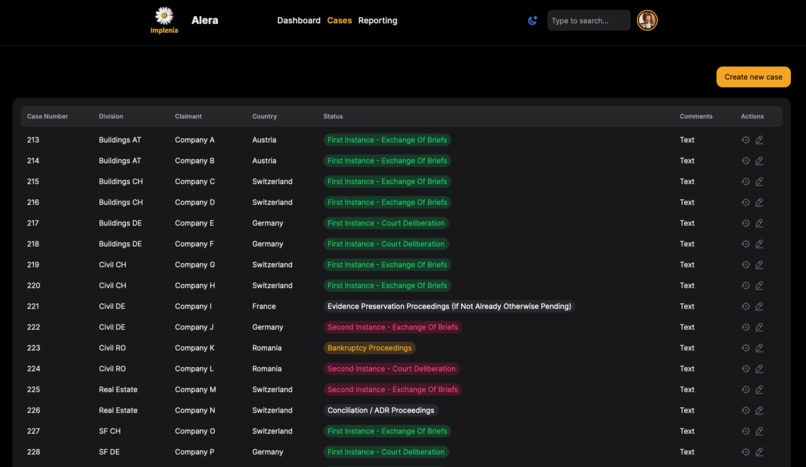The width and height of the screenshot is (806, 467).
Task: Edit case 224 with pencil icon
Action: 759,369
